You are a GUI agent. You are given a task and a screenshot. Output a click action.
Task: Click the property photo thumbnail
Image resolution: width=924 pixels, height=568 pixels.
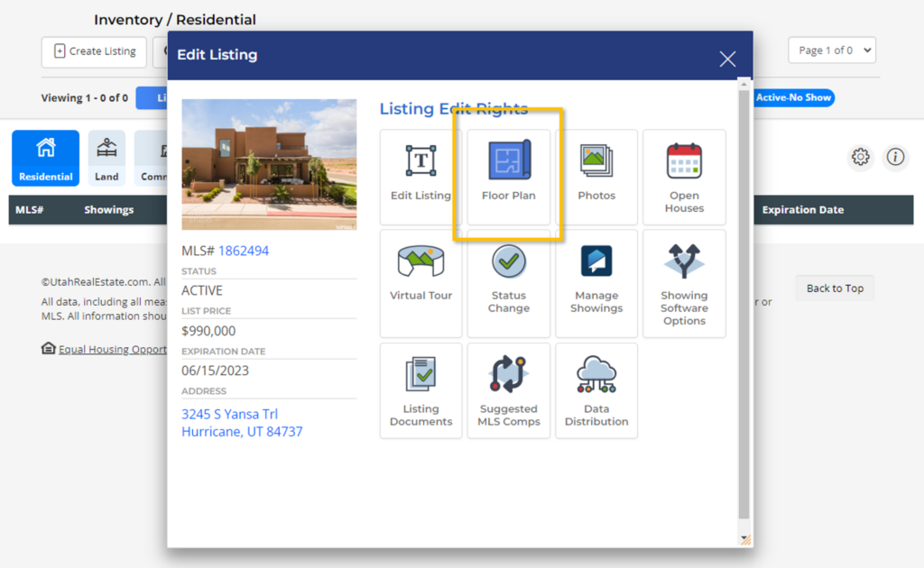[x=269, y=164]
